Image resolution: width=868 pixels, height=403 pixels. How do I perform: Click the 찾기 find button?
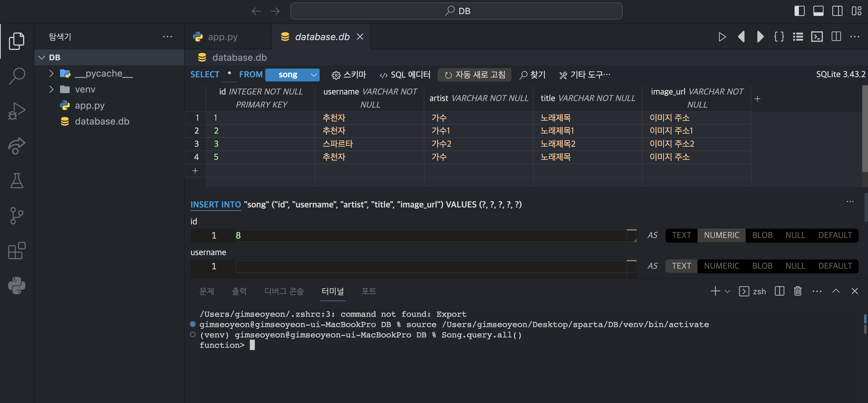click(532, 75)
